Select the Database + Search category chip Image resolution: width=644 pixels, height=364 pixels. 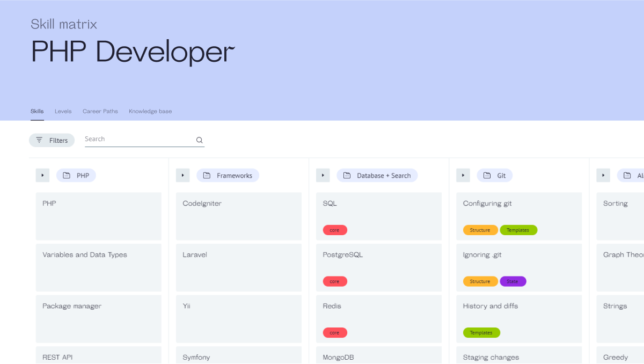point(377,176)
